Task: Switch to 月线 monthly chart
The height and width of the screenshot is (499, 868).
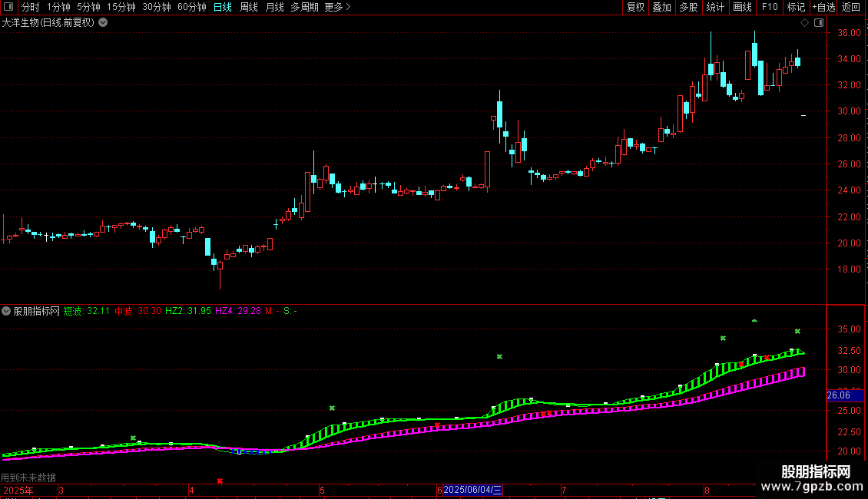Action: pos(274,7)
